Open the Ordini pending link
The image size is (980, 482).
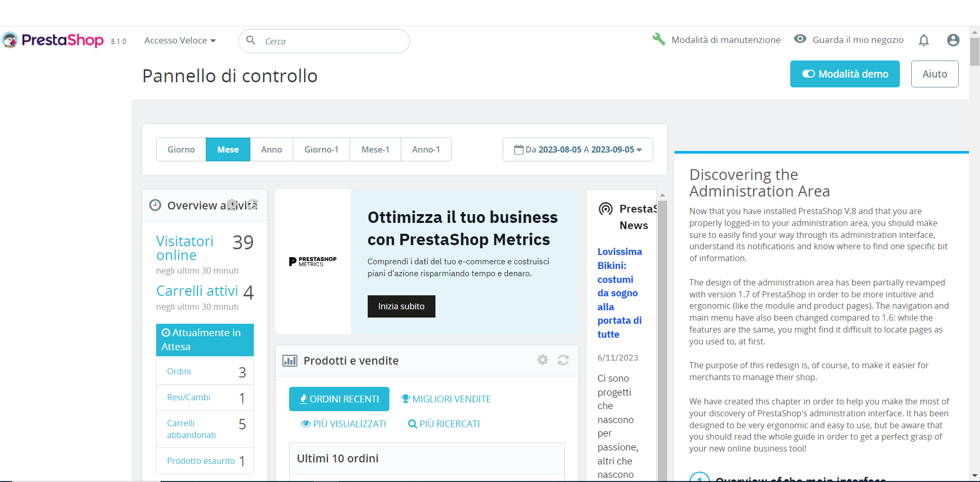click(179, 371)
